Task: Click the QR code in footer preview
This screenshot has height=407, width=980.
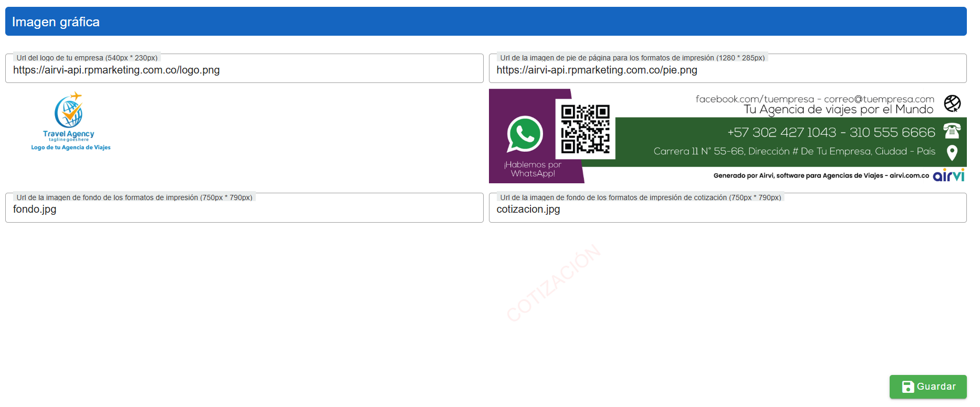Action: pyautogui.click(x=585, y=129)
